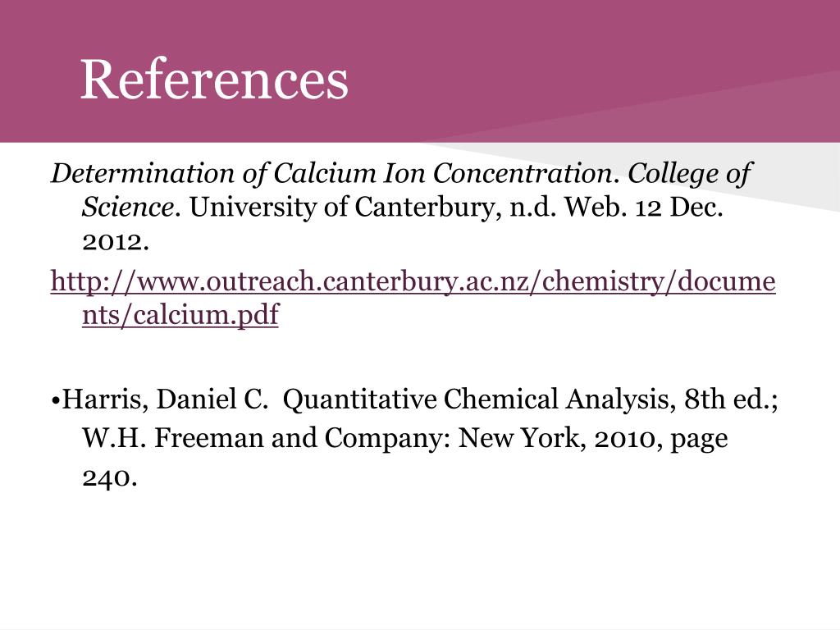Click the author name "Harris, Daniel C."
This screenshot has width=840, height=630.
(166, 401)
